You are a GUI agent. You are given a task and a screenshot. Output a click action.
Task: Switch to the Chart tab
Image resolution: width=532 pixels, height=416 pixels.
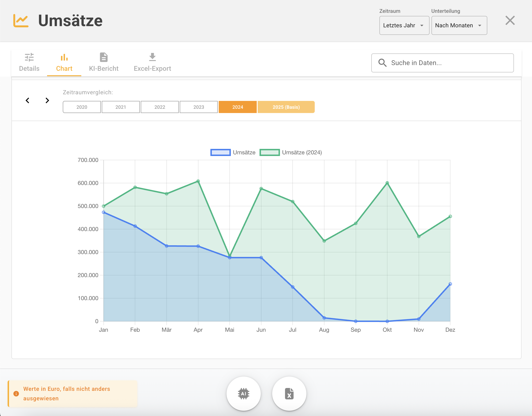64,62
